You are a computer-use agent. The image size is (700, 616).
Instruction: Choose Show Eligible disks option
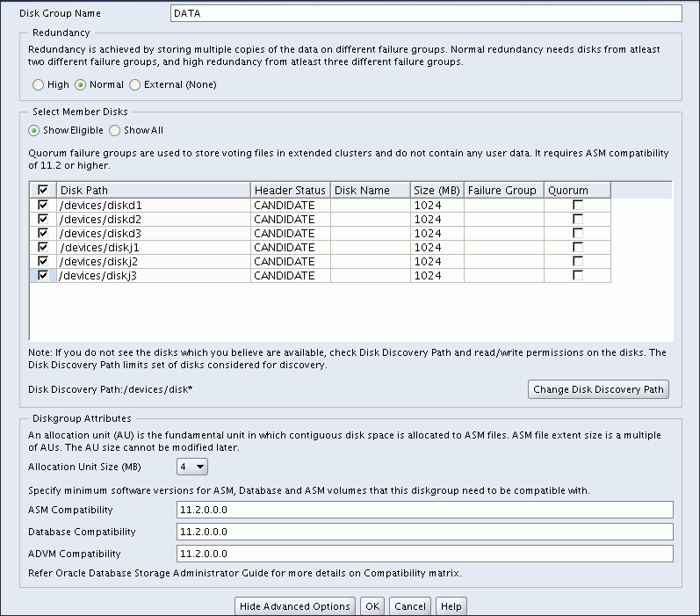click(33, 130)
